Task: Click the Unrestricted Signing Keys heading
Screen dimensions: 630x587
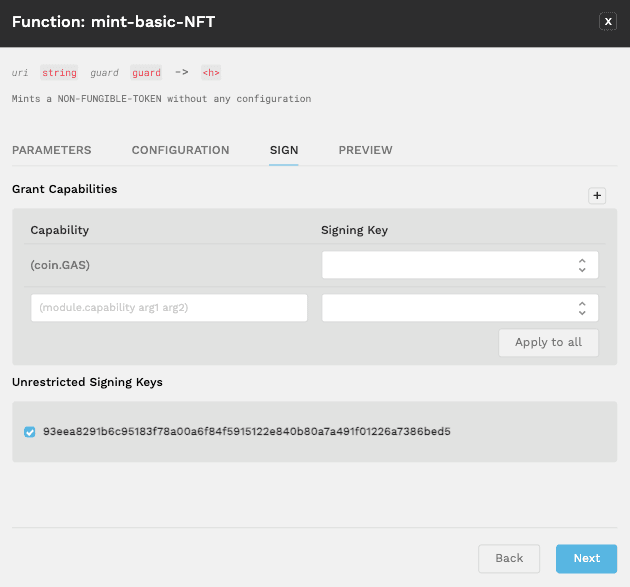Action: coord(87,382)
